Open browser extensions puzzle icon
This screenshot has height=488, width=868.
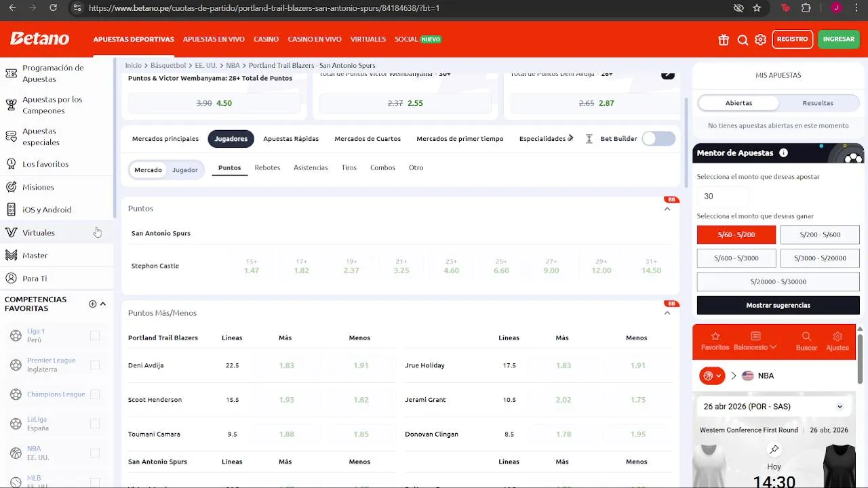[x=806, y=8]
